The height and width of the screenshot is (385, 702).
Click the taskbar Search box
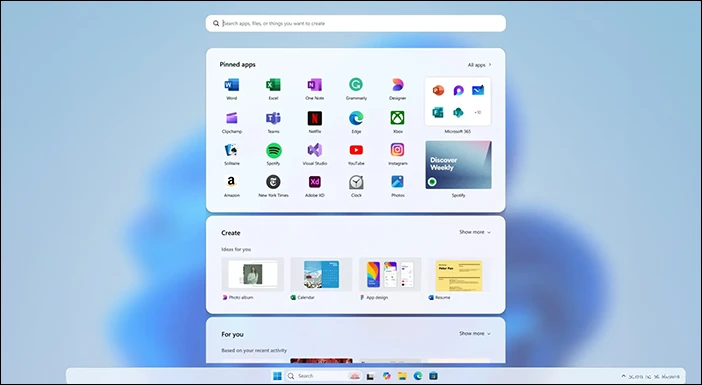point(324,376)
